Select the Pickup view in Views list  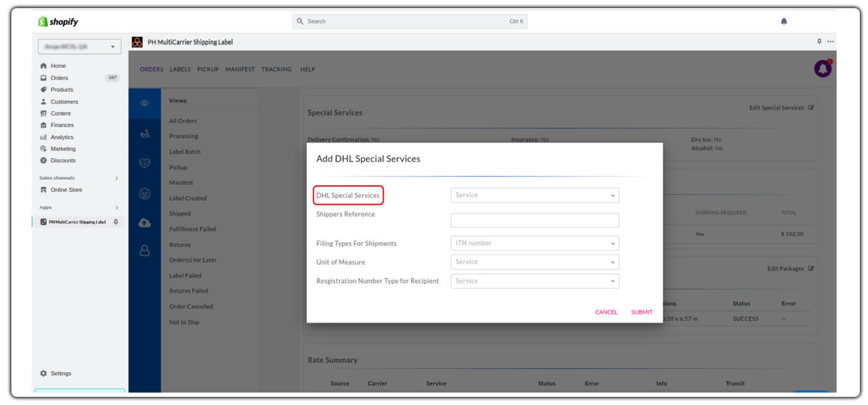178,167
